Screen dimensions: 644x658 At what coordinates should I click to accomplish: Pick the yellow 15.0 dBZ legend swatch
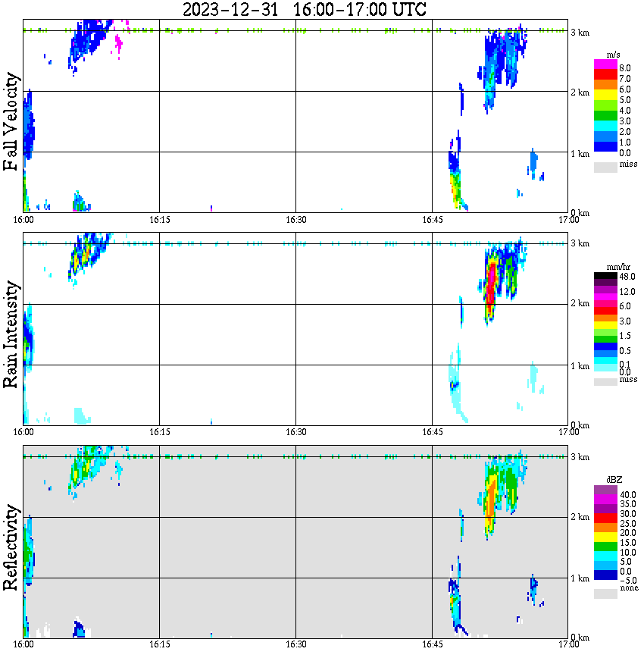tap(605, 537)
